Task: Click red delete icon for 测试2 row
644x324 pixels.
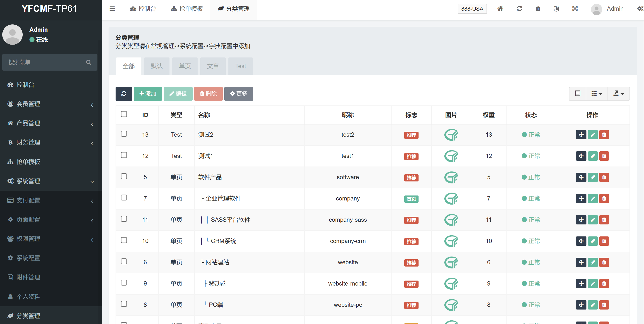Action: point(604,135)
